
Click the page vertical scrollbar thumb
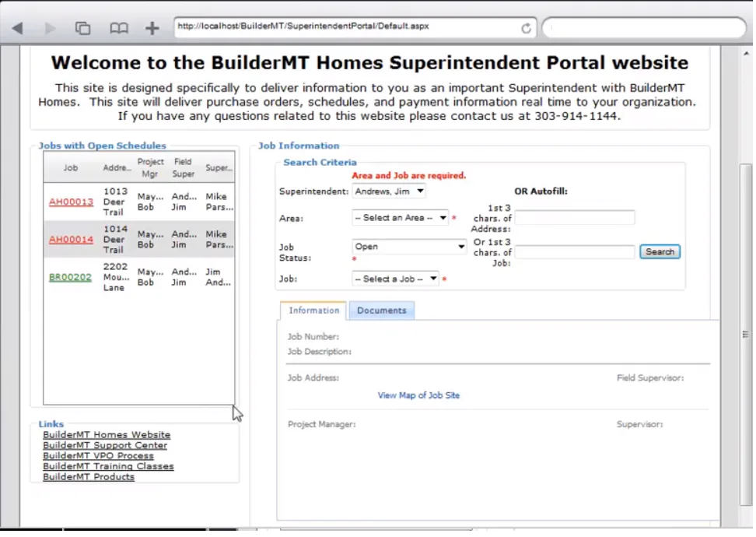coord(746,335)
